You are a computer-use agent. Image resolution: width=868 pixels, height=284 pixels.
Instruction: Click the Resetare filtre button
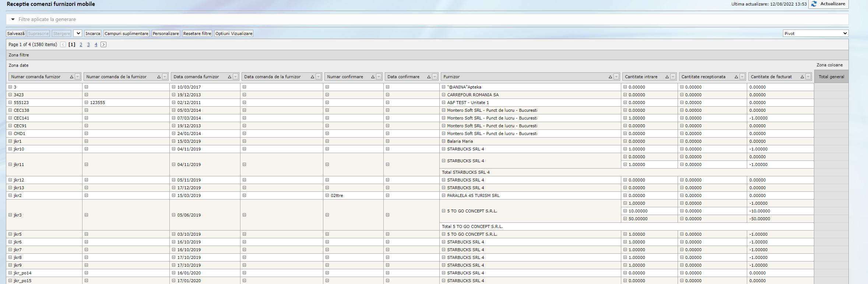click(197, 34)
